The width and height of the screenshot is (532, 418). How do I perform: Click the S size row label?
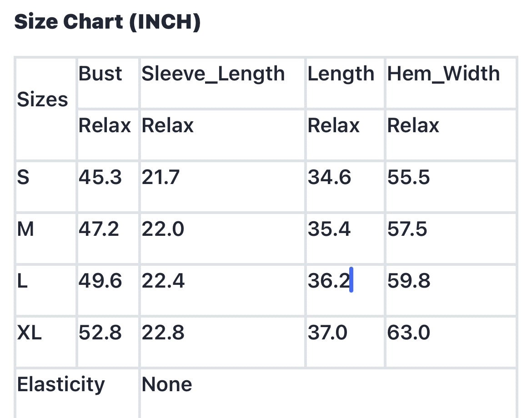click(23, 177)
